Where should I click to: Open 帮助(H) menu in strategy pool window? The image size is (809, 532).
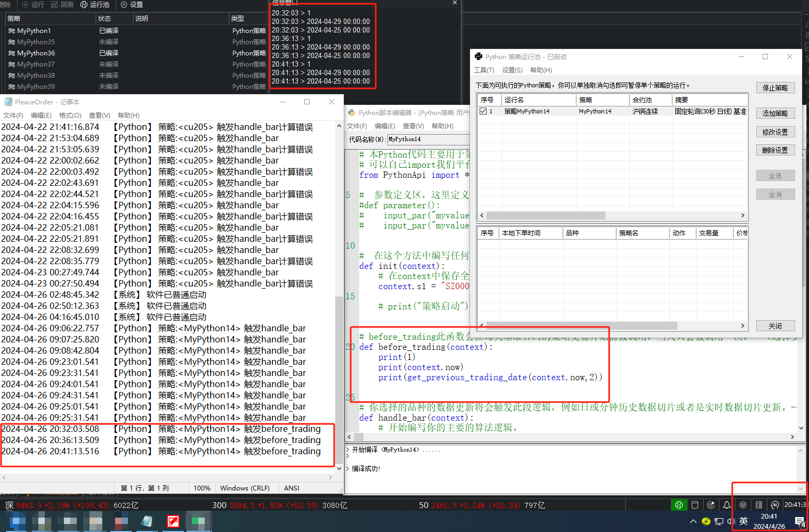(541, 70)
